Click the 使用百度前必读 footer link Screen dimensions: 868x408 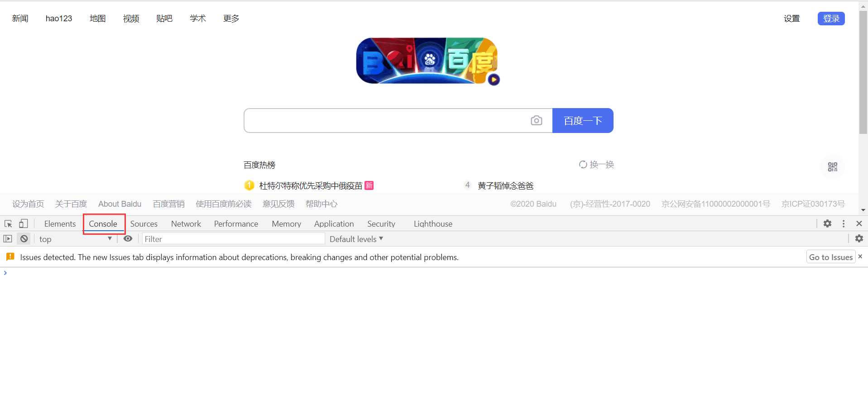pos(224,204)
